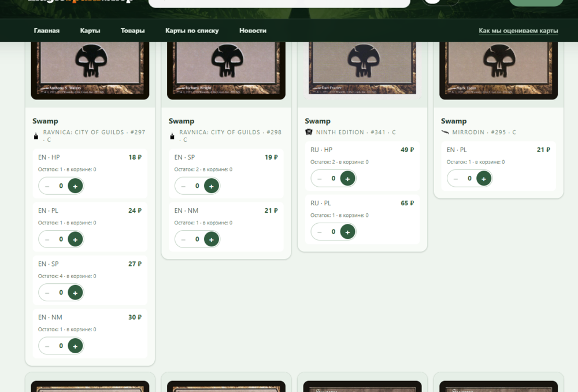Add one EN NM Swamp #298 at 21 ₽
Screen dimensions: 578x392
pyautogui.click(x=211, y=239)
